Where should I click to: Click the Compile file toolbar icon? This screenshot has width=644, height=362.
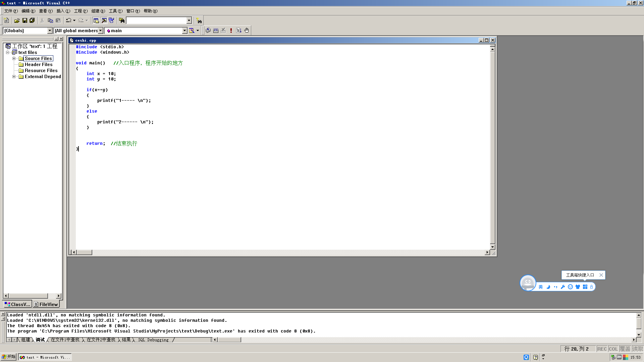click(x=208, y=31)
